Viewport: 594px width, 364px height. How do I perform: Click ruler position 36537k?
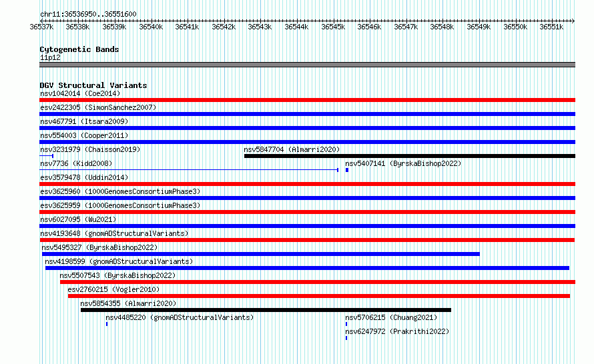pos(41,27)
